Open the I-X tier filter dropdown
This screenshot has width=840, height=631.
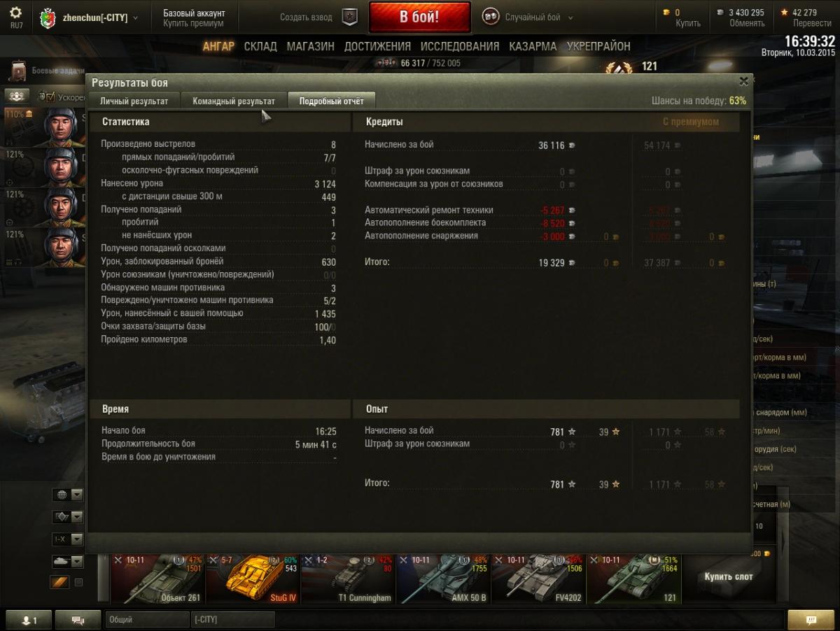68,539
